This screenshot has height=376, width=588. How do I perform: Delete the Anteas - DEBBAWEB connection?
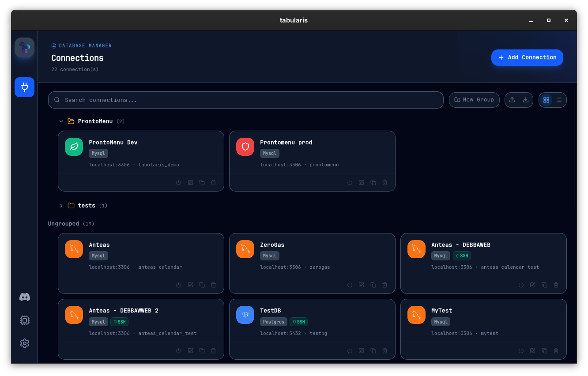556,285
